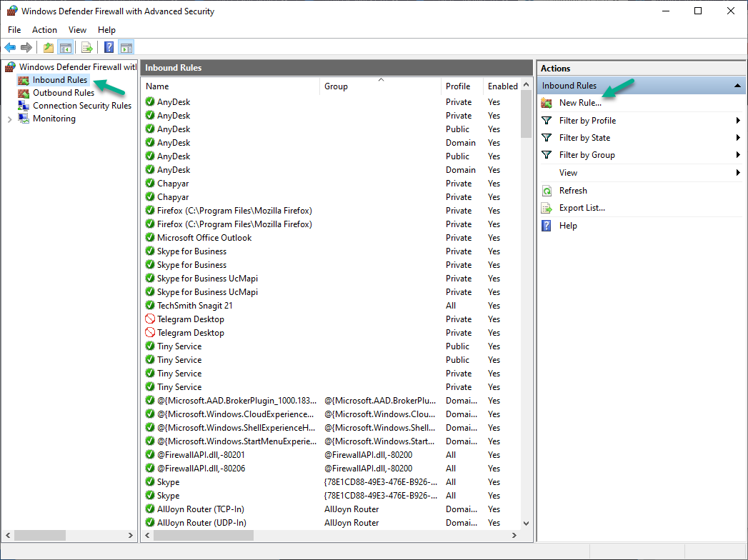Collapse the Inbound Rules section in Actions
This screenshot has width=748, height=560.
737,86
